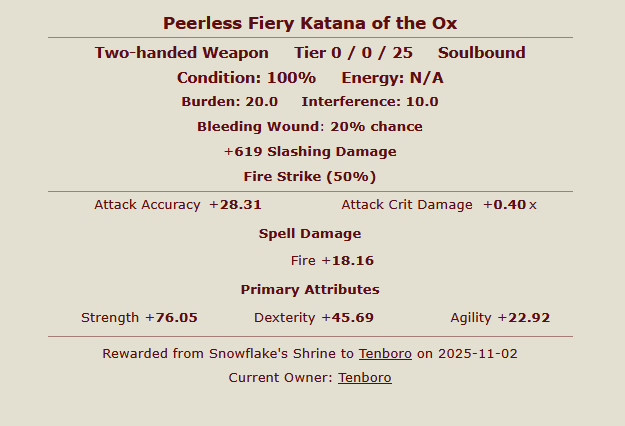This screenshot has width=625, height=426.
Task: Select the Burden: 20.0 stat
Action: (x=230, y=102)
